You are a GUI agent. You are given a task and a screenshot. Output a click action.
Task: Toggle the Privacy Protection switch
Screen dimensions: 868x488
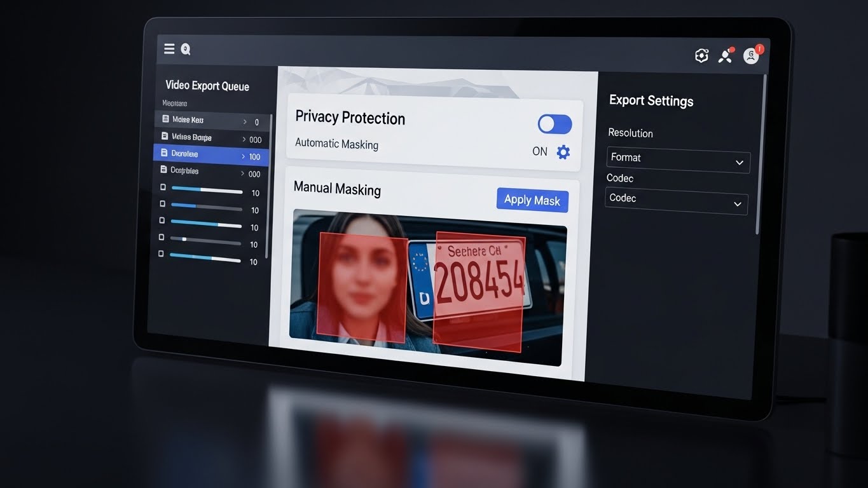pos(555,125)
